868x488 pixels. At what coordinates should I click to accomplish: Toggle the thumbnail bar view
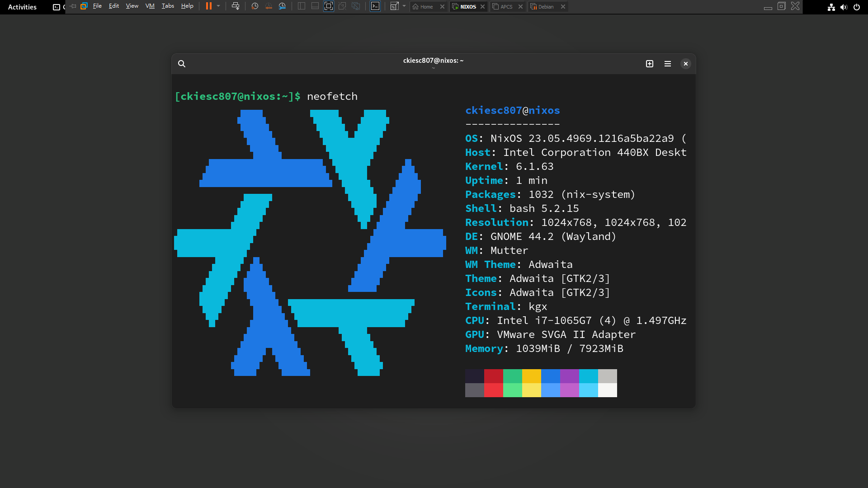tap(315, 6)
